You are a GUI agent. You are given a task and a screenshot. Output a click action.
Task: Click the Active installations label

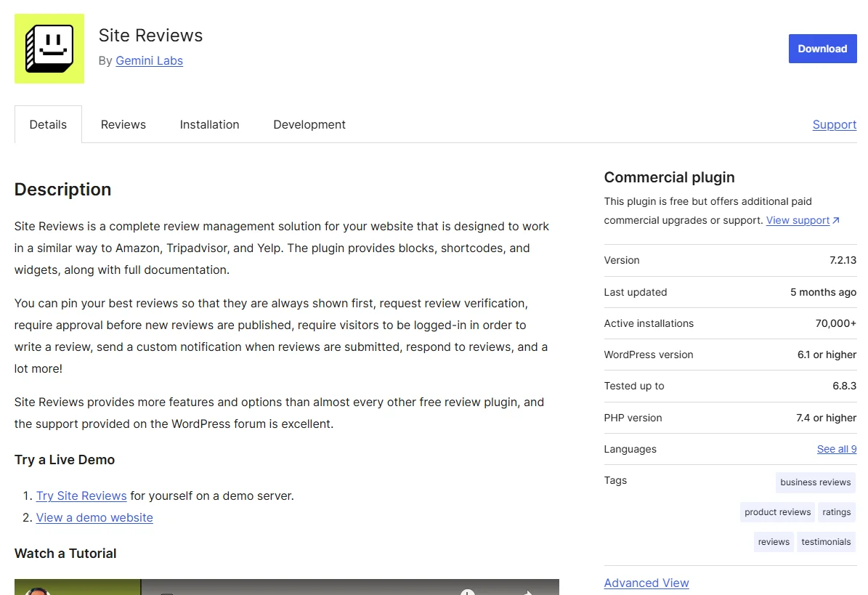[648, 323]
